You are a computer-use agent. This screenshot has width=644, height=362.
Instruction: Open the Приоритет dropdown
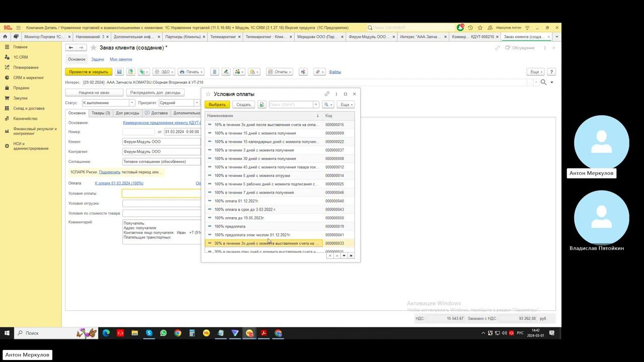pyautogui.click(x=197, y=103)
